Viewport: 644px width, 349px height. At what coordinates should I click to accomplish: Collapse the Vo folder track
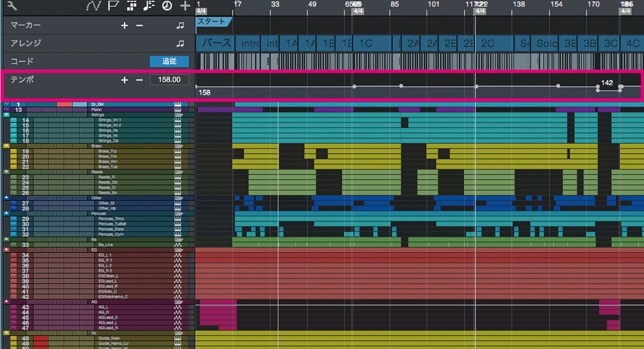pyautogui.click(x=6, y=333)
